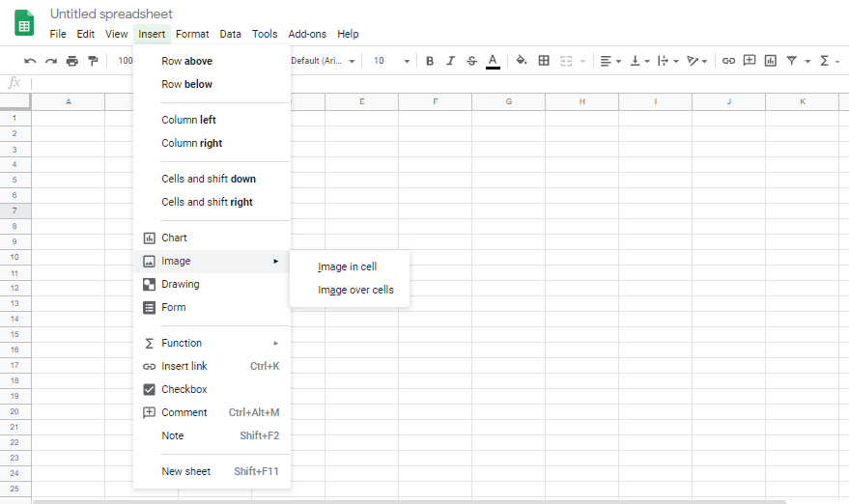The height and width of the screenshot is (504, 849).
Task: Click the select-all corner box
Action: [15, 101]
